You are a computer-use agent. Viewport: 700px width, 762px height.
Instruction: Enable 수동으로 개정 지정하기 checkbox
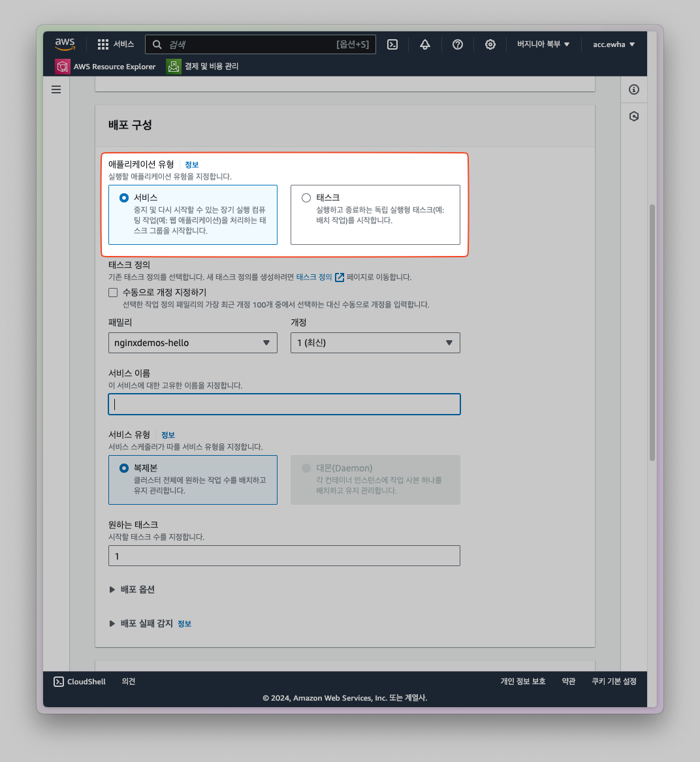click(114, 293)
